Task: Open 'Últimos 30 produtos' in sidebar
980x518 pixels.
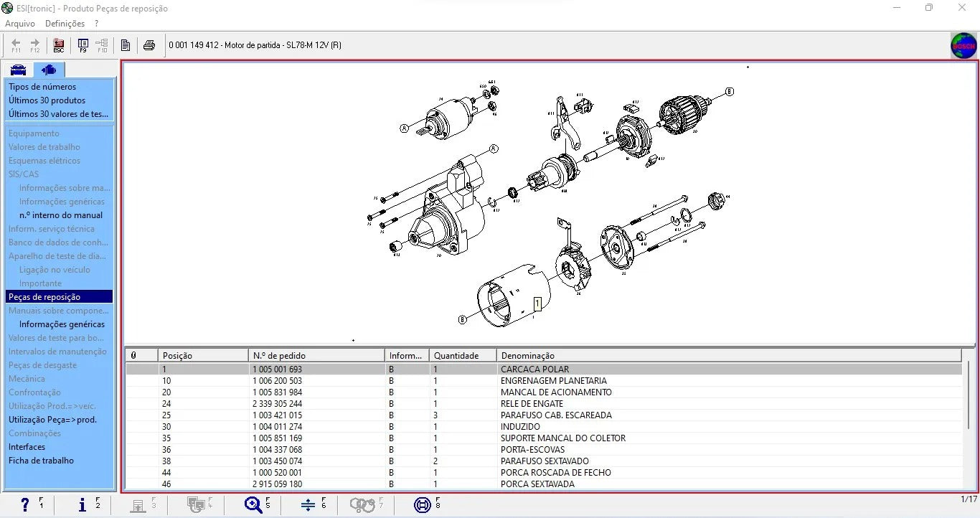Action: pyautogui.click(x=47, y=100)
